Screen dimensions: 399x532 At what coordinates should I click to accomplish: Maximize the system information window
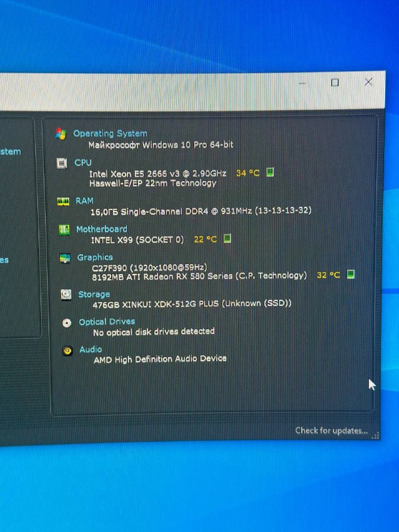pyautogui.click(x=335, y=82)
